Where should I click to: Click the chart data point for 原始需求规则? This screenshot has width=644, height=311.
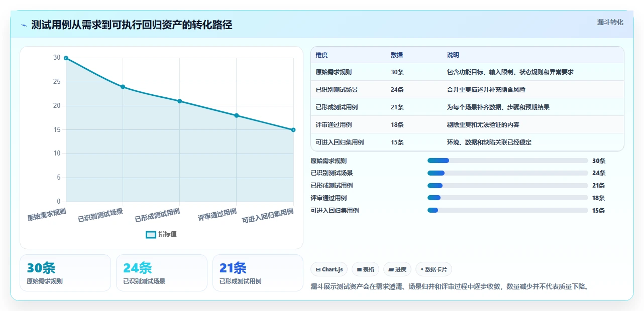coord(66,58)
